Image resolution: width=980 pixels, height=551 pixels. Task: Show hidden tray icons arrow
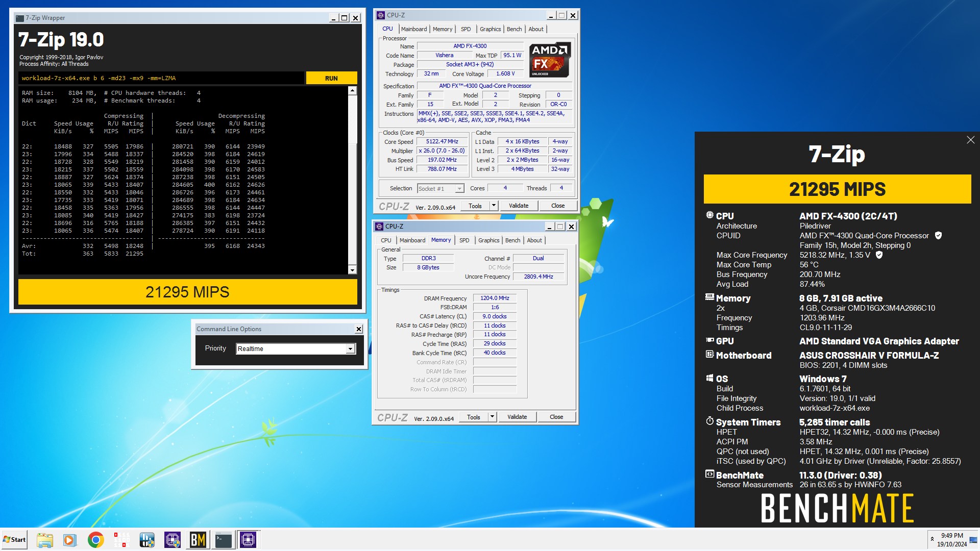(x=932, y=539)
